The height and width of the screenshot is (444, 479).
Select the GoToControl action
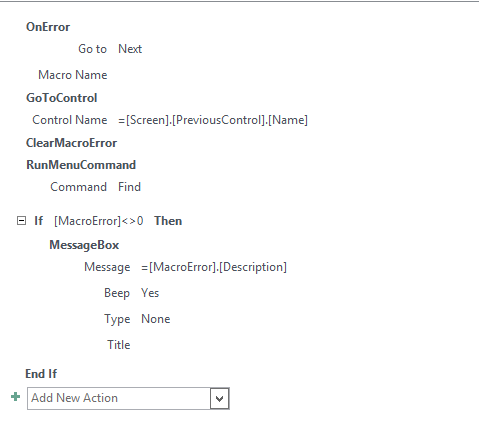[x=62, y=98]
